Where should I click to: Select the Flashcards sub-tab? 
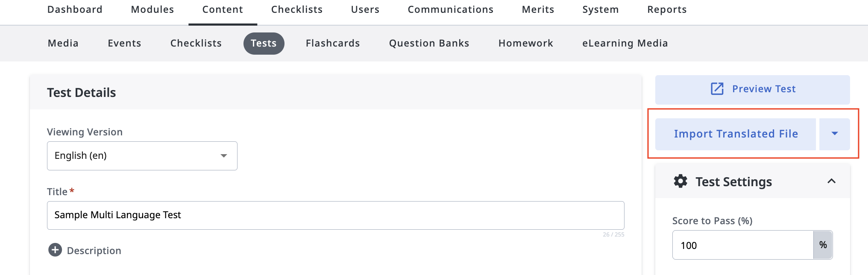point(333,43)
